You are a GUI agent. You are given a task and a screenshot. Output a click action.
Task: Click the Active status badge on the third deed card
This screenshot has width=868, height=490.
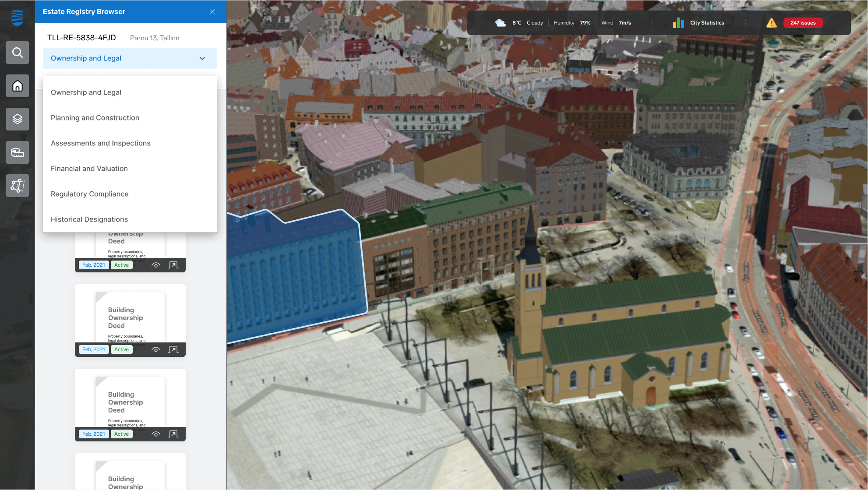122,434
